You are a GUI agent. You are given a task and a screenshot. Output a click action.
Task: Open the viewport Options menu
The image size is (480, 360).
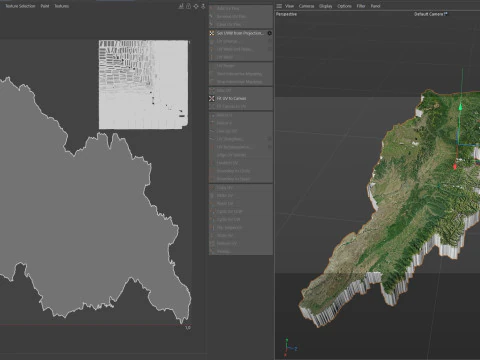click(x=344, y=6)
